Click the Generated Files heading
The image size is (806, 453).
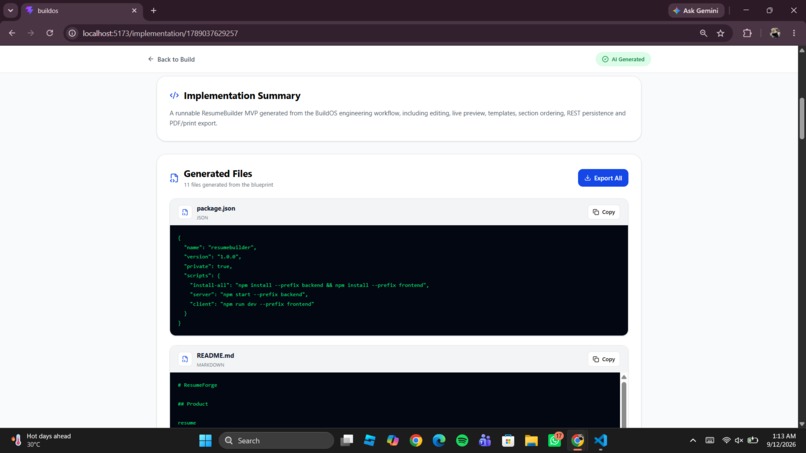pyautogui.click(x=218, y=173)
